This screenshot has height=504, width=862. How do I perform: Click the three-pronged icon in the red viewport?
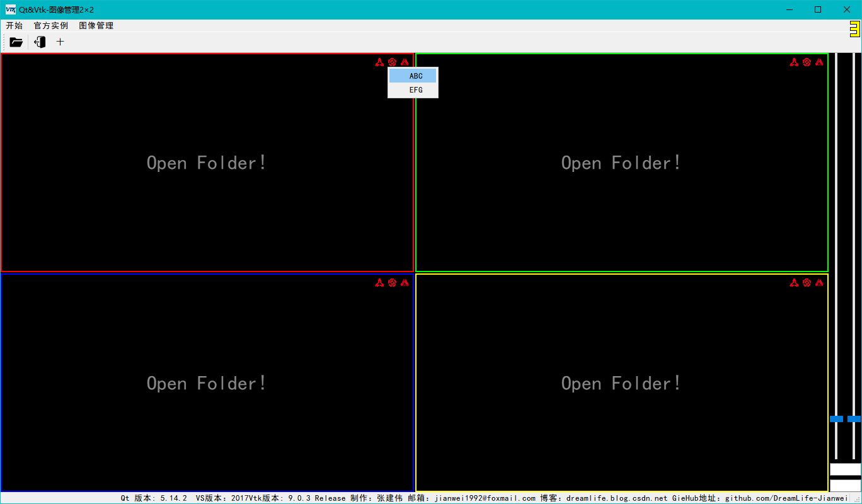coord(379,62)
